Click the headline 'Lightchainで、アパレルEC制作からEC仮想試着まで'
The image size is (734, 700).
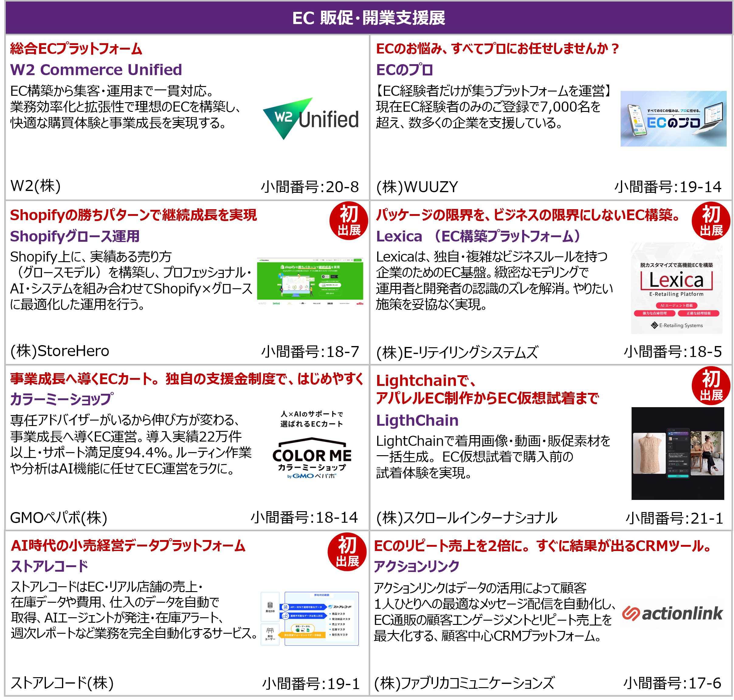487,389
